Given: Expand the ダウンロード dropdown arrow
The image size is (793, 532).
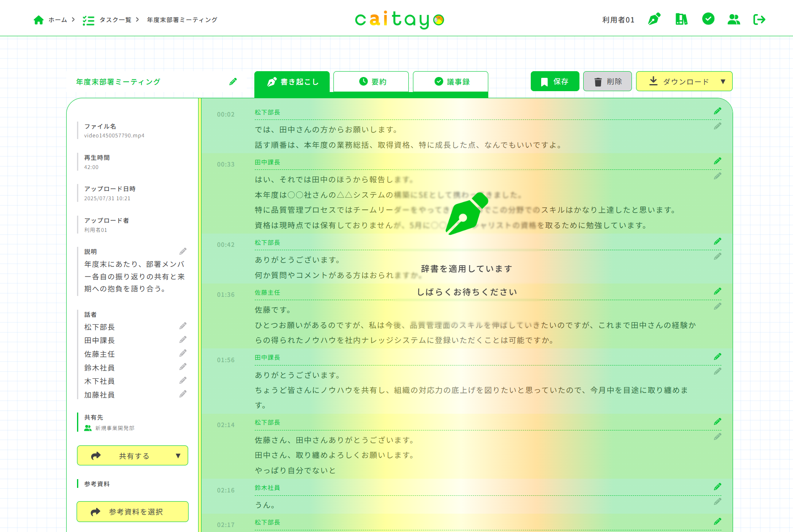Looking at the screenshot, I should (723, 82).
